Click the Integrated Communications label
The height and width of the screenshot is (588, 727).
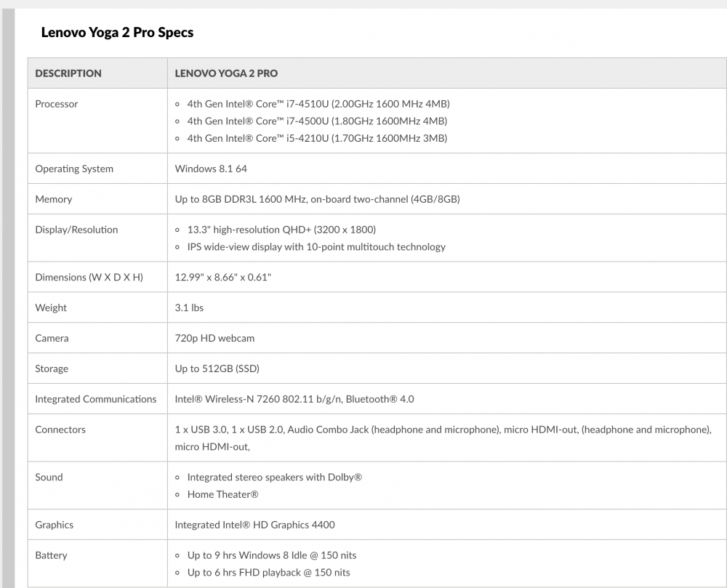coord(96,400)
